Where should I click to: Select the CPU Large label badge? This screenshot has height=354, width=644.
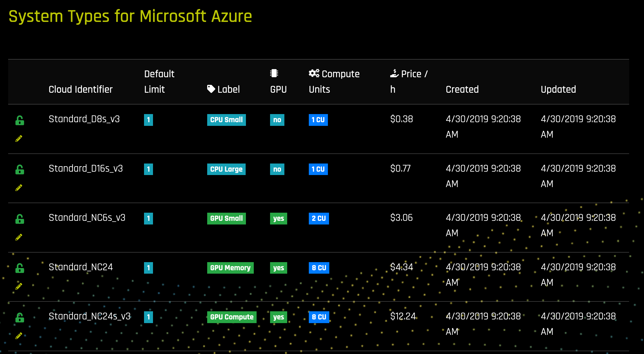(x=226, y=169)
